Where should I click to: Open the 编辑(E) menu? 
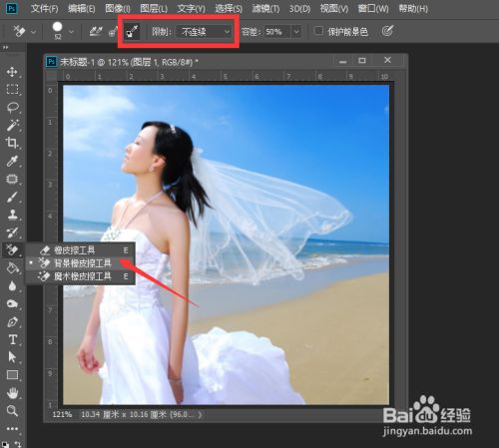82,8
